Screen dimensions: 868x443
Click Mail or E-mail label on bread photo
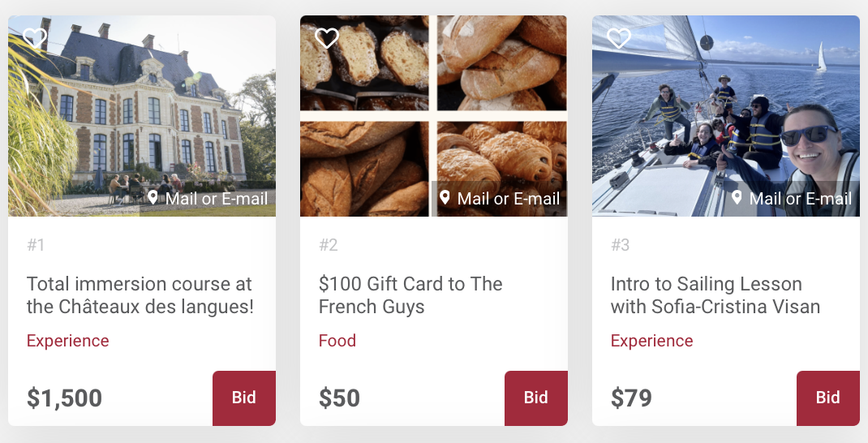[509, 199]
